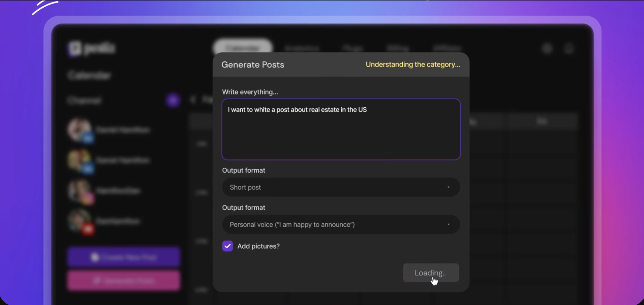
Task: Open the settings gear icon top right
Action: pyautogui.click(x=547, y=49)
